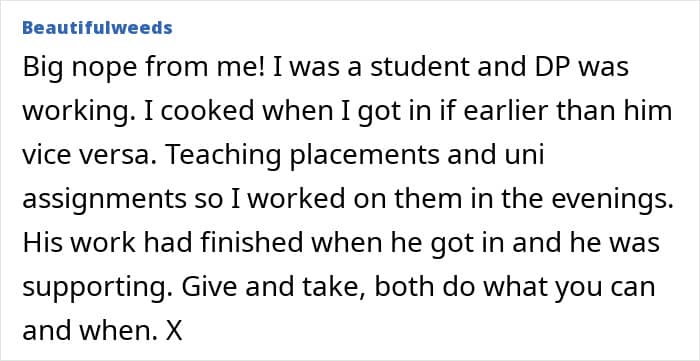Viewport: 700px width, 361px height.
Task: Select the word "evenings."
Action: coord(612,200)
